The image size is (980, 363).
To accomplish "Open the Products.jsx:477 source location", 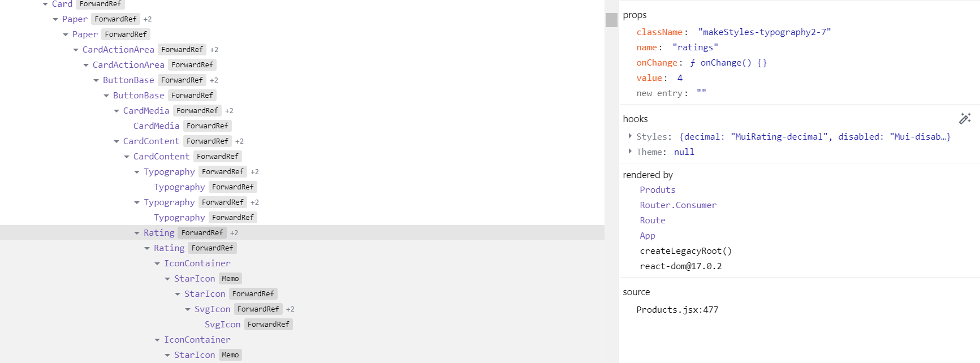I will (x=678, y=309).
